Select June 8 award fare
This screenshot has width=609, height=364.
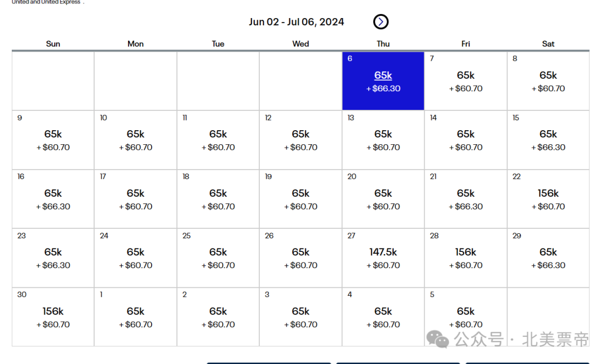[548, 81]
